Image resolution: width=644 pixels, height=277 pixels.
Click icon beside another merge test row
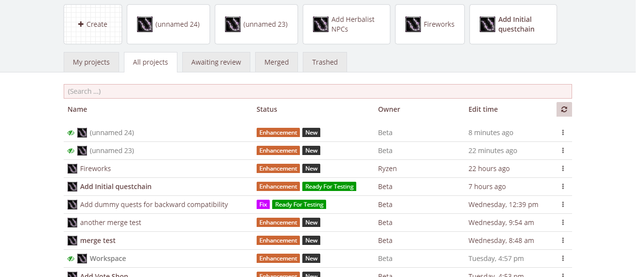[x=72, y=223]
